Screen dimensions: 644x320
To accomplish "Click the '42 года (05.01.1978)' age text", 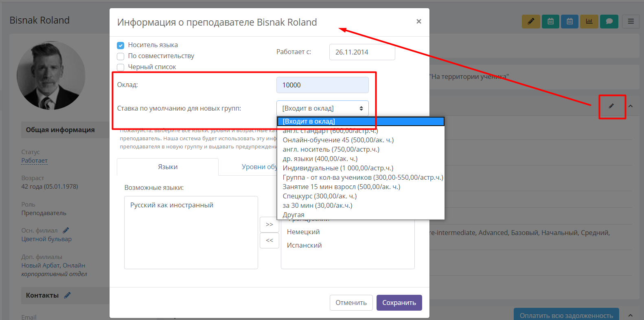I will click(x=50, y=187).
